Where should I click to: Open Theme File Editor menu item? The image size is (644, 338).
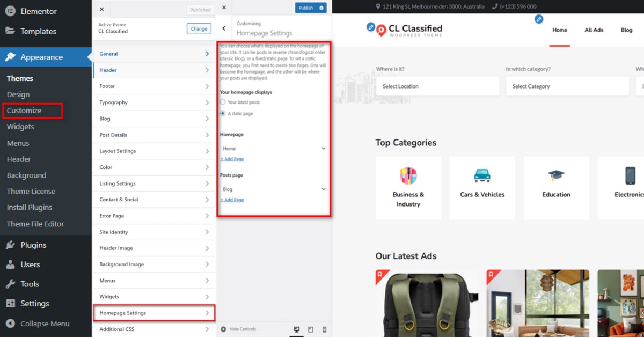pos(35,224)
